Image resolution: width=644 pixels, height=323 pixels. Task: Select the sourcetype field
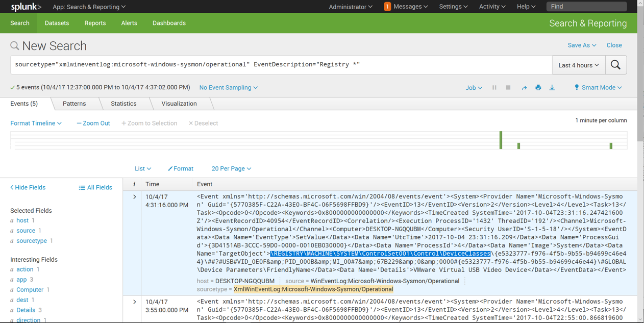click(x=32, y=241)
